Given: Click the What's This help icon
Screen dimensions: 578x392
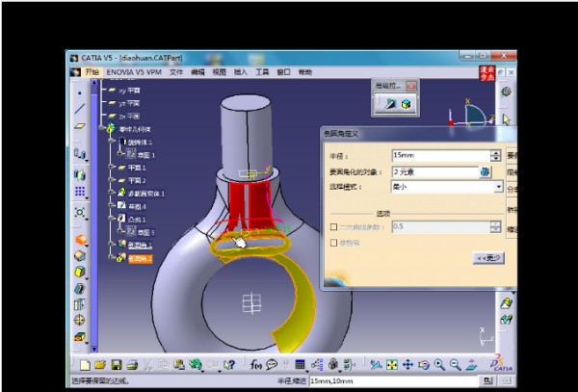Looking at the screenshot, I should 229,365.
